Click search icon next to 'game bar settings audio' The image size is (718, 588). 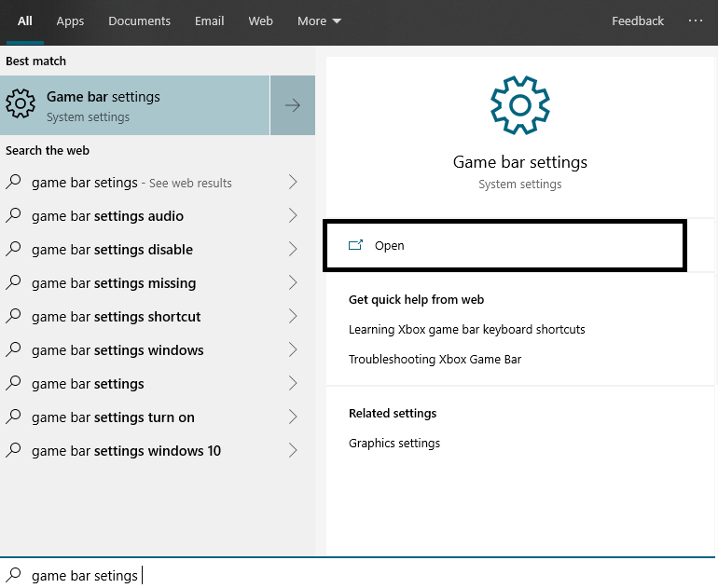click(x=14, y=215)
